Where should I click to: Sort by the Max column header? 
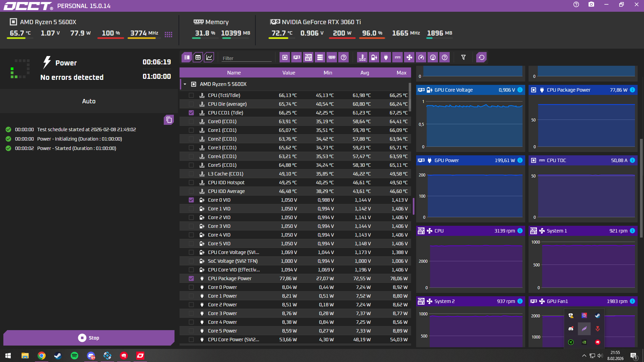(401, 73)
